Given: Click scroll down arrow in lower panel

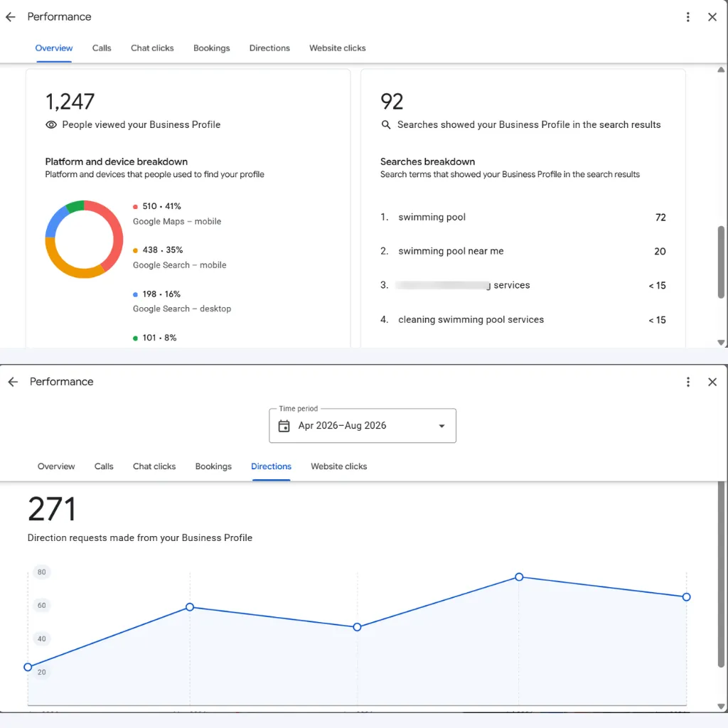Looking at the screenshot, I should [721, 707].
